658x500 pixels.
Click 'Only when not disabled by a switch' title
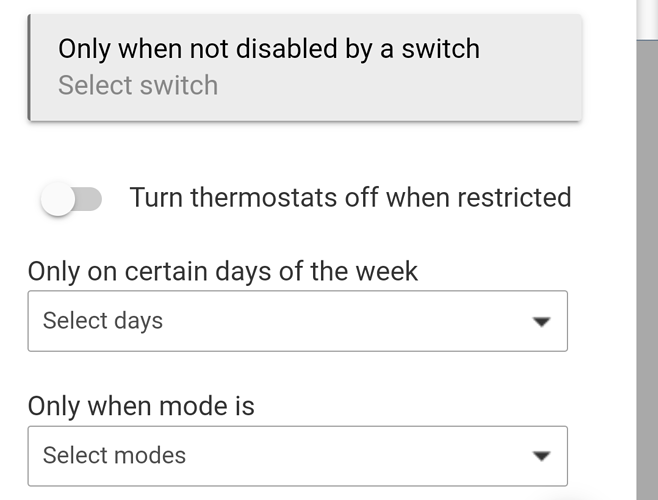[x=268, y=48]
